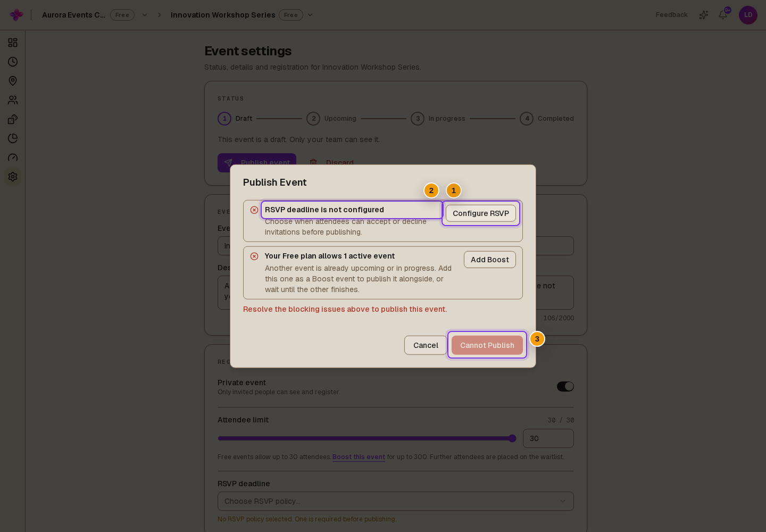Screen dimensions: 766x532
Task: Click the Cannot Publish button
Action: (487, 345)
